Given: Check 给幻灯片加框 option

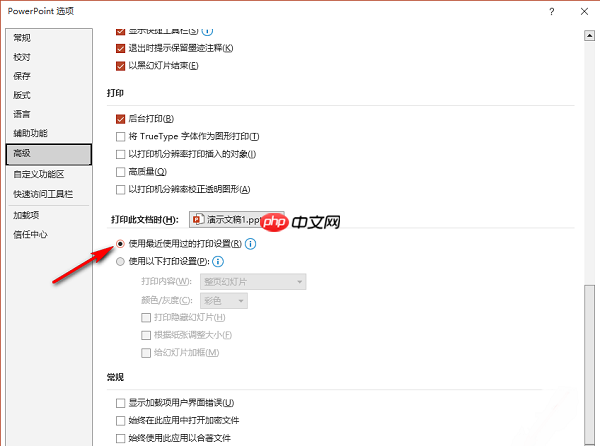Looking at the screenshot, I should [x=146, y=353].
